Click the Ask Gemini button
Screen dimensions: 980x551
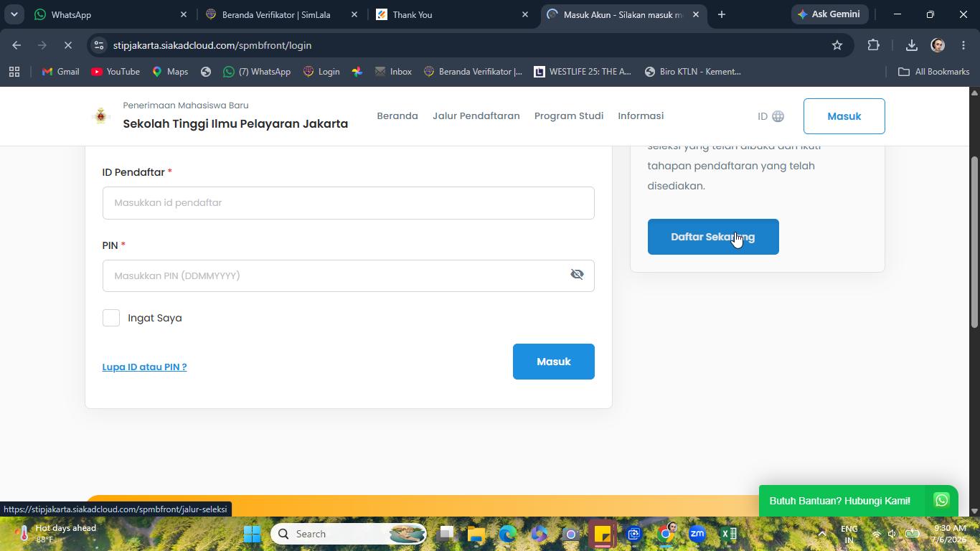829,14
